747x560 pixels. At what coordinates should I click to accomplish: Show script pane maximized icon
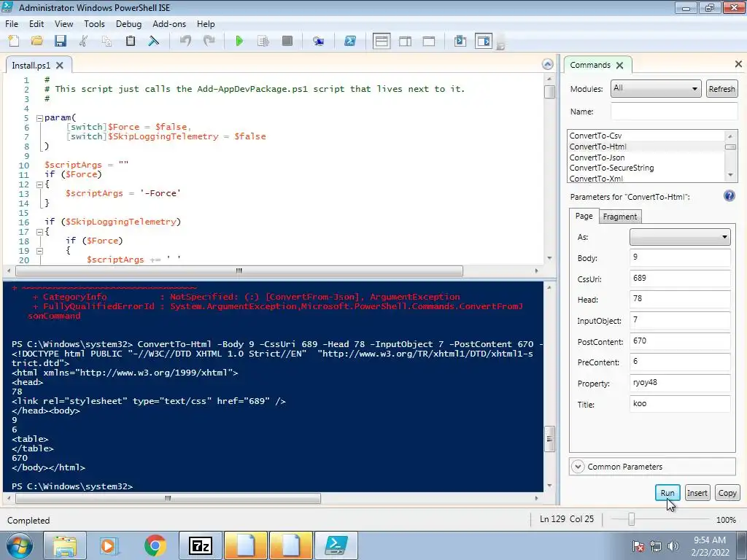(x=429, y=41)
